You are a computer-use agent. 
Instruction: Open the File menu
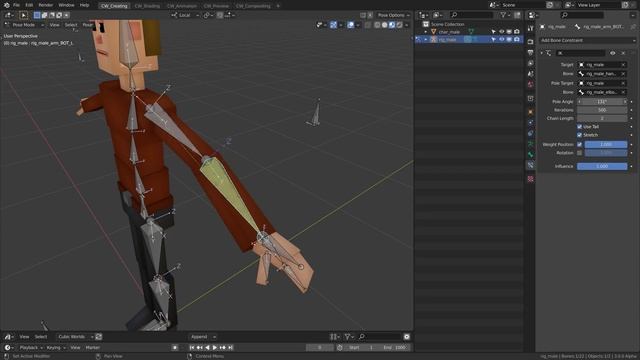click(16, 5)
